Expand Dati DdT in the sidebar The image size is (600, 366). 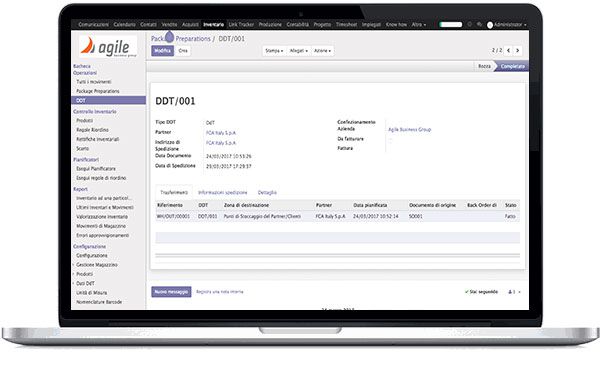pos(85,284)
